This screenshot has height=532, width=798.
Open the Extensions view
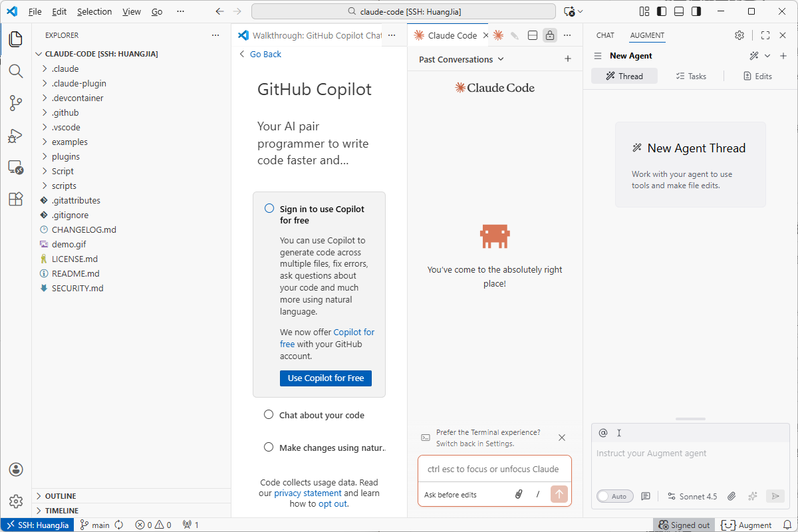point(15,199)
